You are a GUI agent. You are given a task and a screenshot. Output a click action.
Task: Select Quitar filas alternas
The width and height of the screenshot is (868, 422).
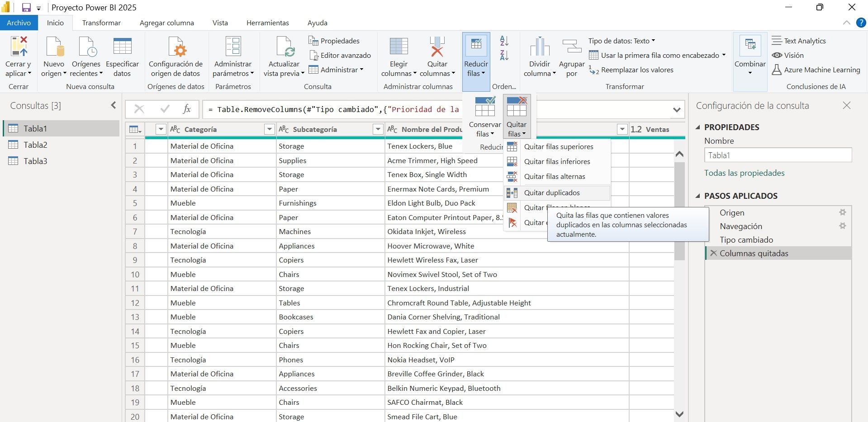click(557, 176)
